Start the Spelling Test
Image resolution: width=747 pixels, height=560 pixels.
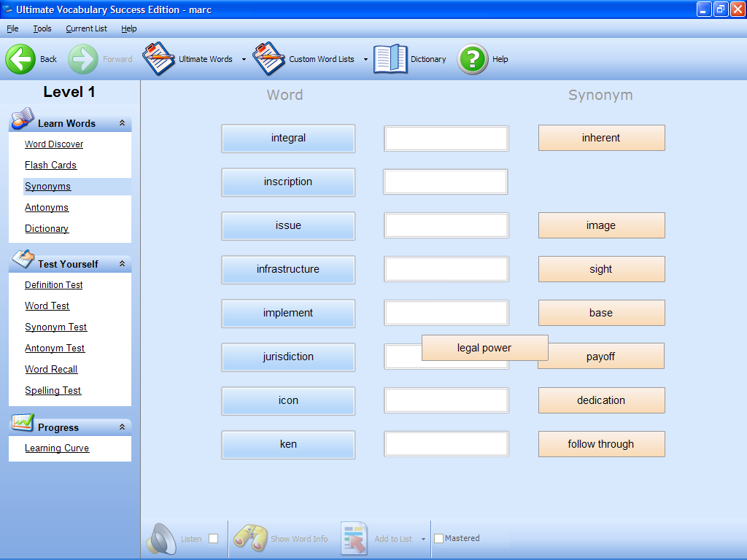[x=53, y=391]
